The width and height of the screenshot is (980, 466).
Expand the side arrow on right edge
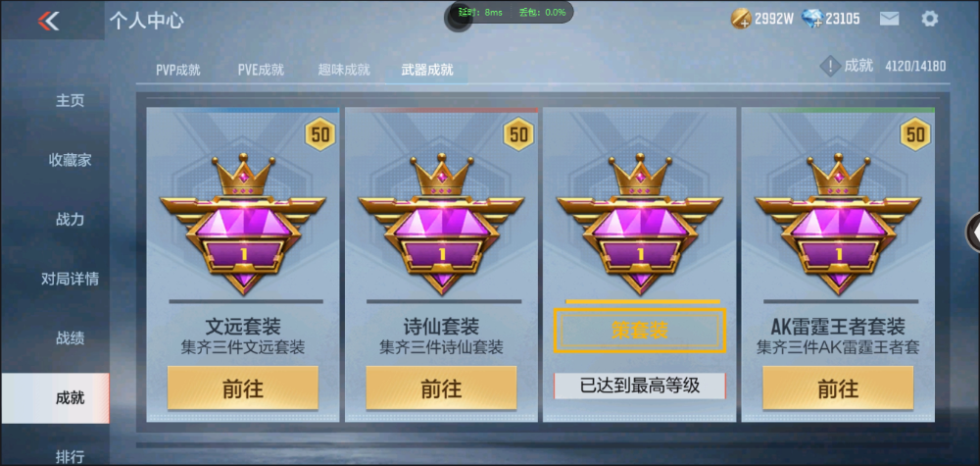pyautogui.click(x=974, y=233)
